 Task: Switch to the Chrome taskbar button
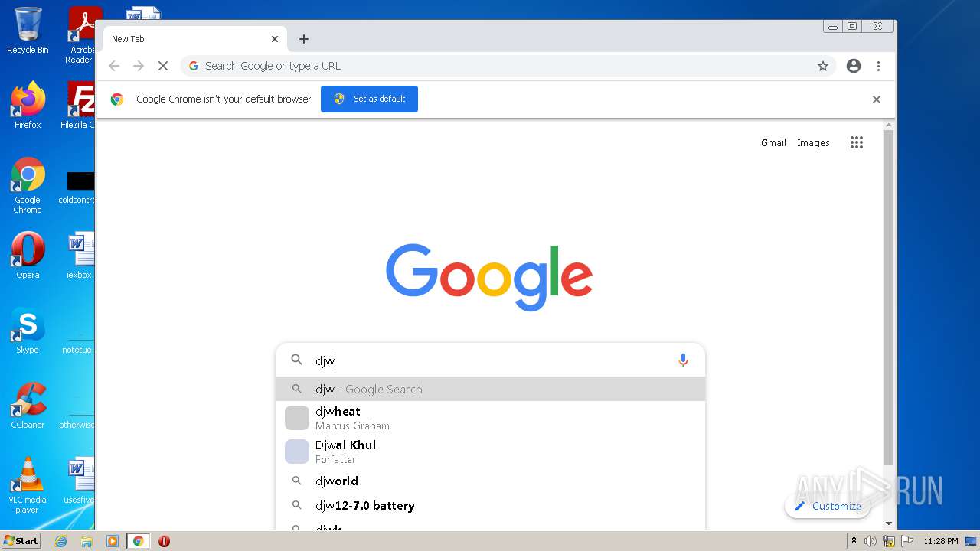click(x=138, y=541)
